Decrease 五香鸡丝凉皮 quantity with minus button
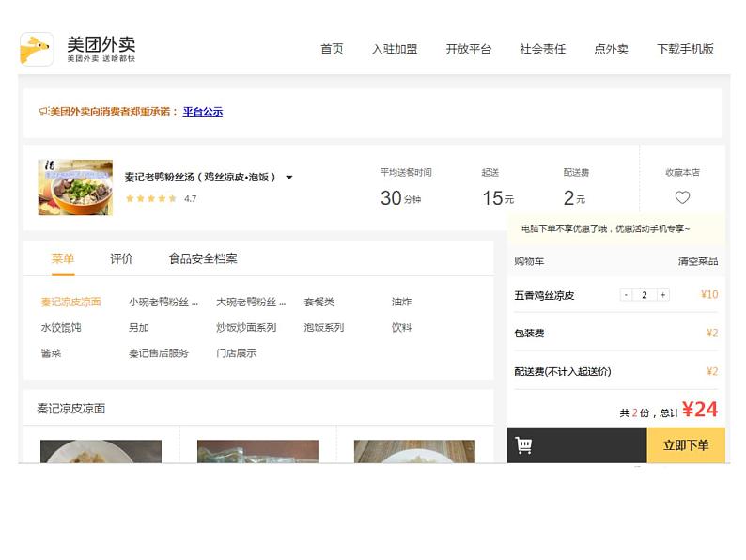This screenshot has width=746, height=560. (x=626, y=295)
